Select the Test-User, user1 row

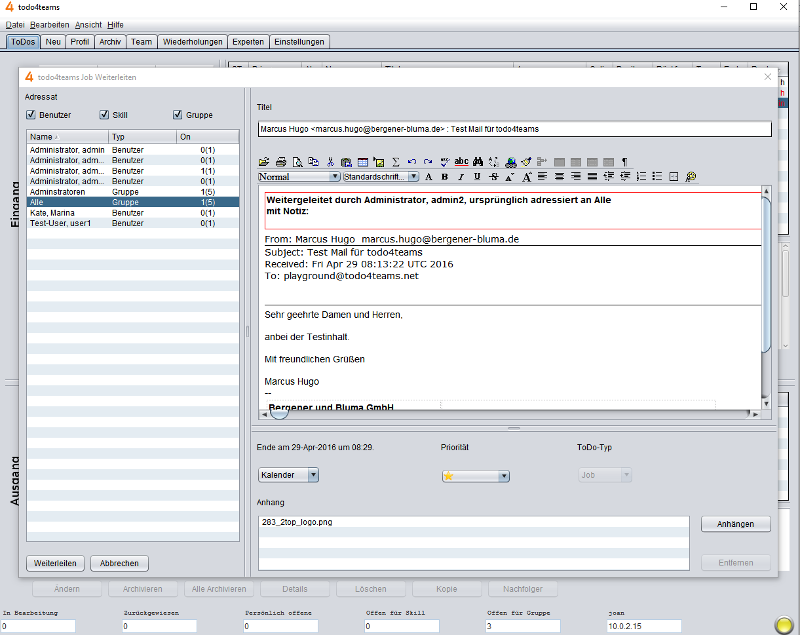click(133, 223)
